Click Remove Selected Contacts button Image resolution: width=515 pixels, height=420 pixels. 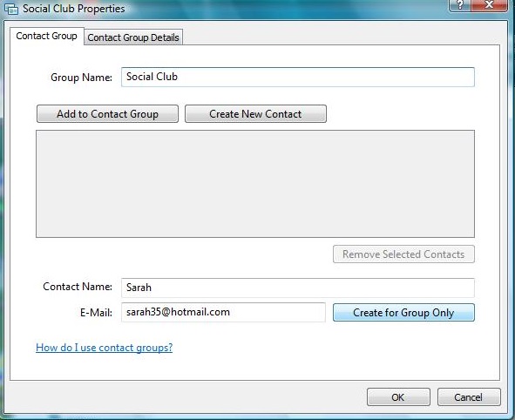tap(403, 254)
